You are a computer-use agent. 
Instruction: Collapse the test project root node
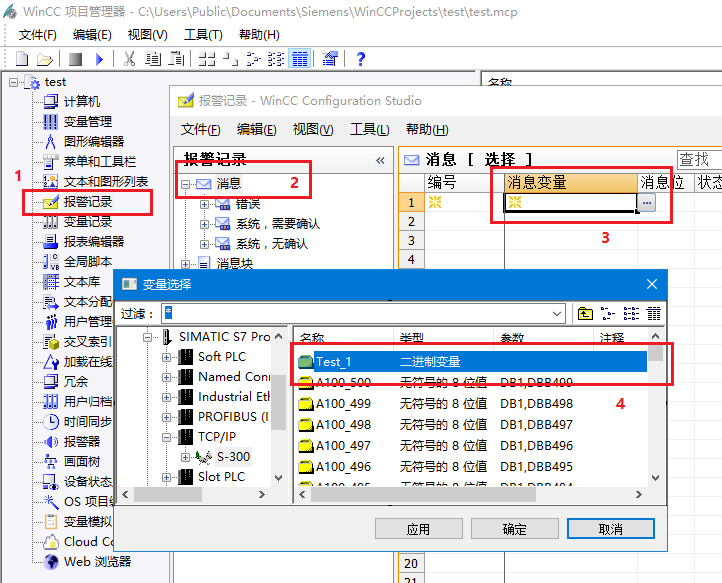pos(13,82)
